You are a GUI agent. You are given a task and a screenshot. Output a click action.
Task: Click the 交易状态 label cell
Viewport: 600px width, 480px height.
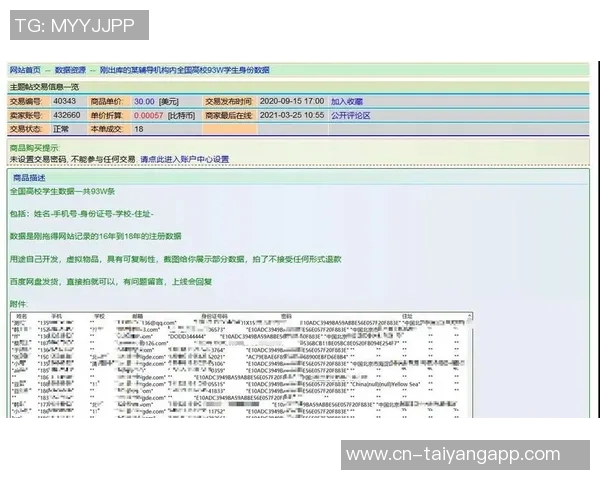(x=29, y=129)
